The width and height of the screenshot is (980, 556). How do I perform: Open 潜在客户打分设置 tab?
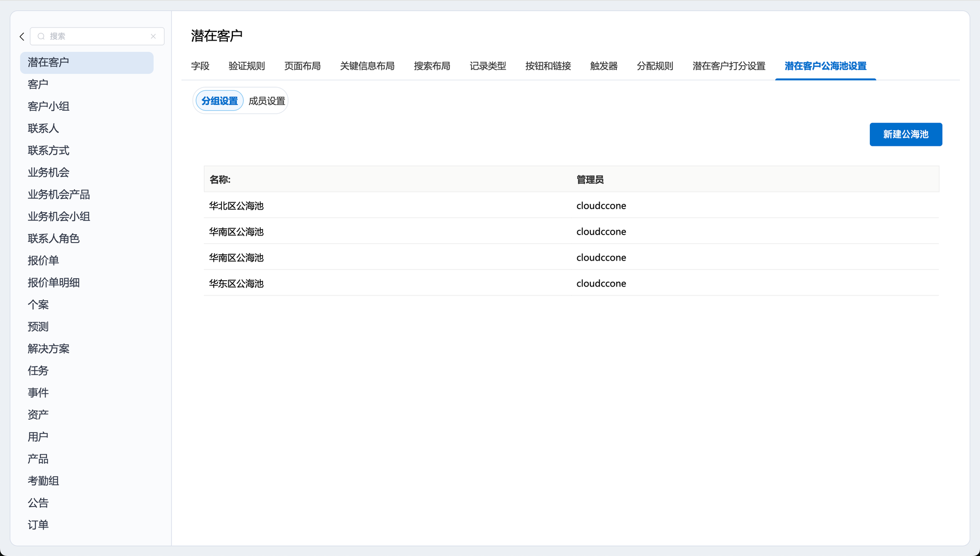[x=729, y=66]
